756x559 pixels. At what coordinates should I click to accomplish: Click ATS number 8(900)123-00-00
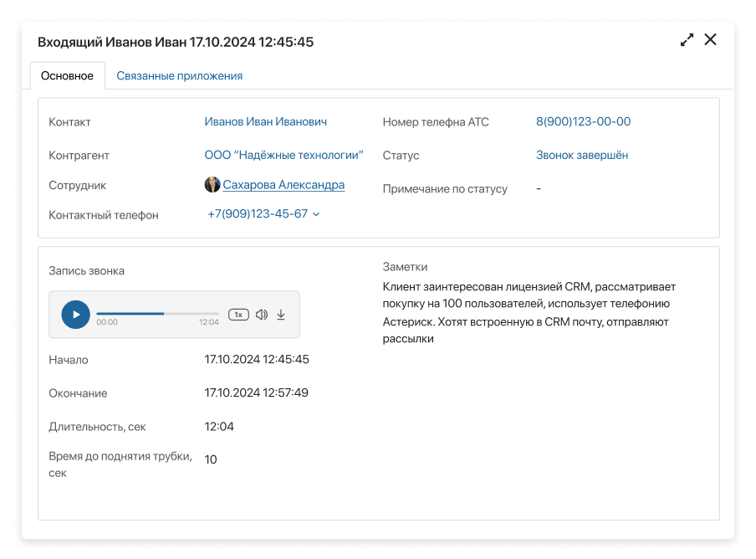(x=584, y=121)
